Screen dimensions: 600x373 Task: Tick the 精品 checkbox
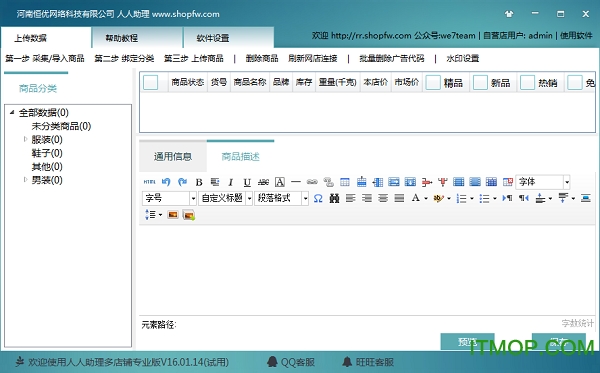coord(433,82)
